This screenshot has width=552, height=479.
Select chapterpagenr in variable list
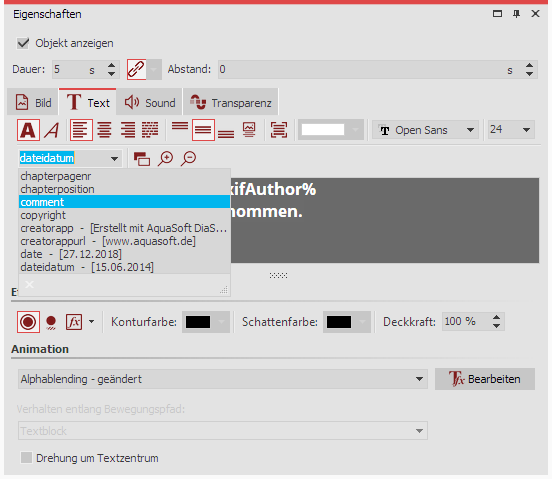pyautogui.click(x=125, y=176)
